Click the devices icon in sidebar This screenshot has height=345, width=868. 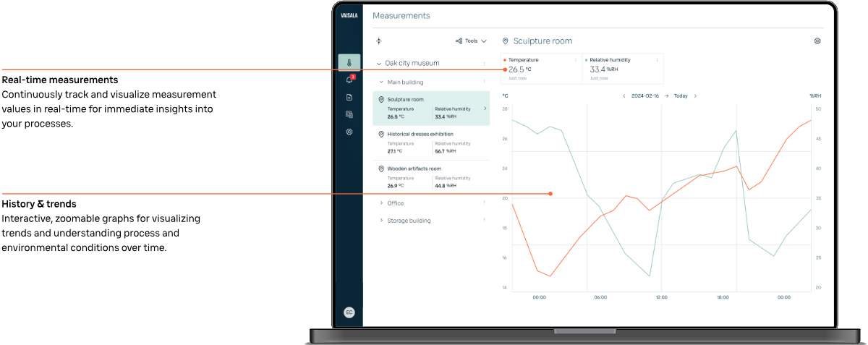[x=349, y=114]
